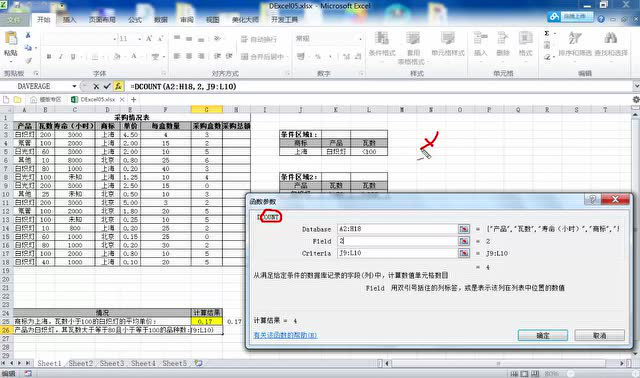Toggle Bold formatting

point(49,56)
